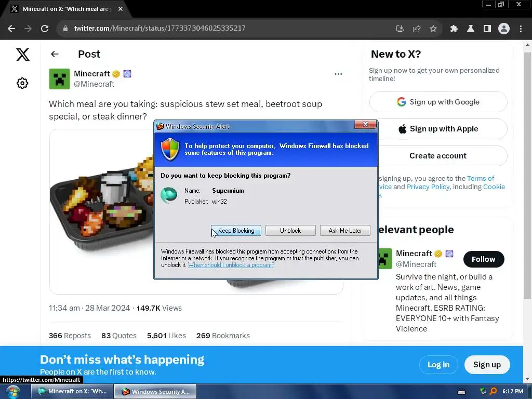This screenshot has width=532, height=399.
Task: Open the Cookie Use link
Action: (494, 187)
